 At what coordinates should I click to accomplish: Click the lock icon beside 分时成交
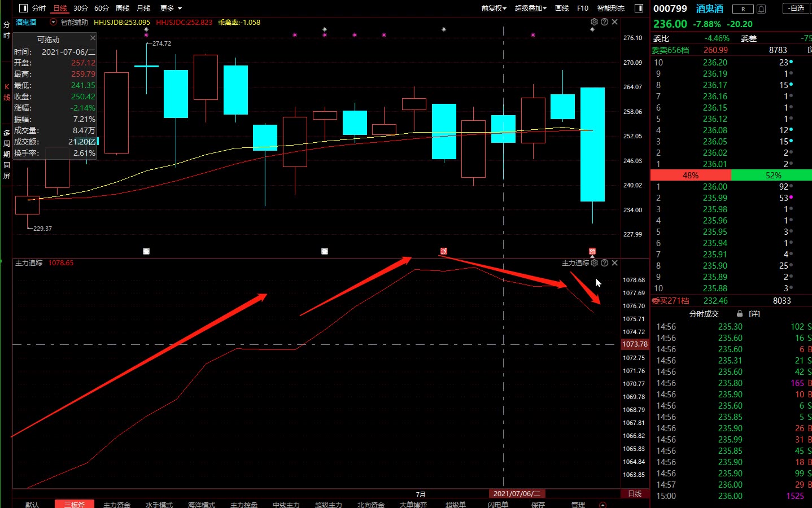coord(739,314)
